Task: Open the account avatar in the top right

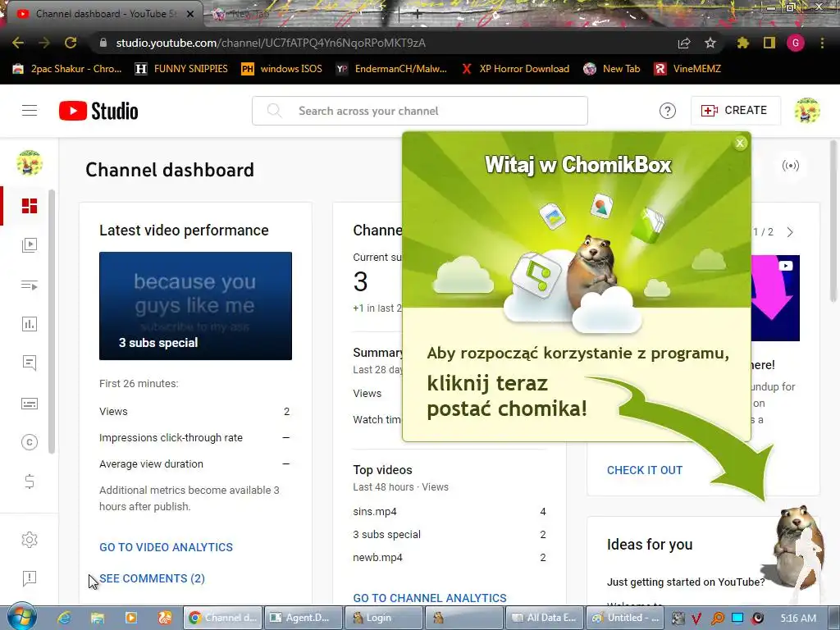Action: click(807, 111)
